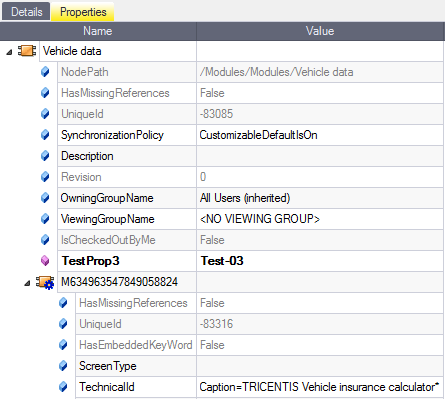Click the TechnicalId caption value
Image resolution: width=445 pixels, height=399 pixels.
click(x=320, y=387)
